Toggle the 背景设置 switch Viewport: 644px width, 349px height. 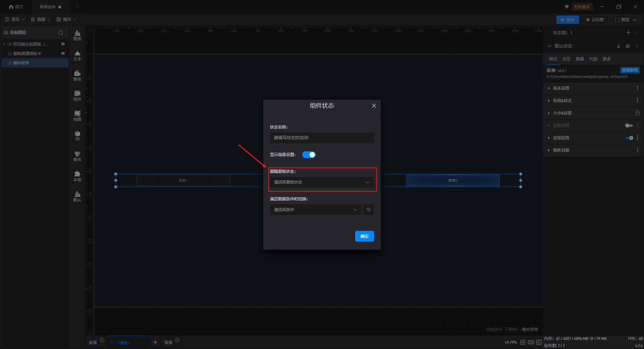click(x=629, y=138)
